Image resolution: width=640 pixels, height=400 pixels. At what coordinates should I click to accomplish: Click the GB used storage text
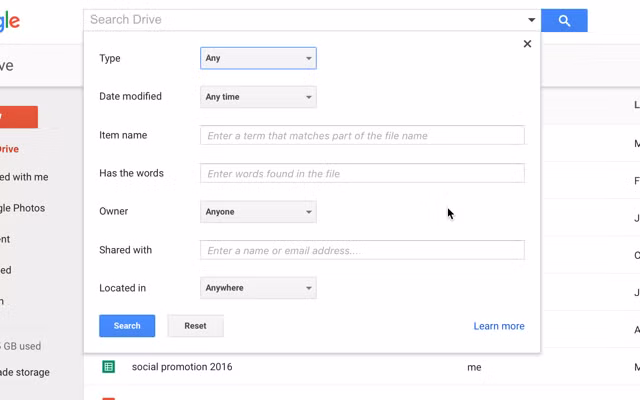[x=21, y=346]
